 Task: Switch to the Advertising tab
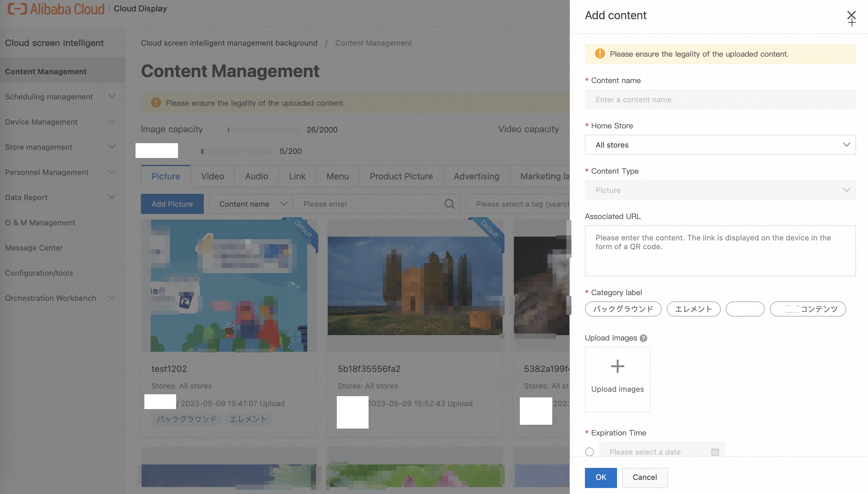point(476,176)
